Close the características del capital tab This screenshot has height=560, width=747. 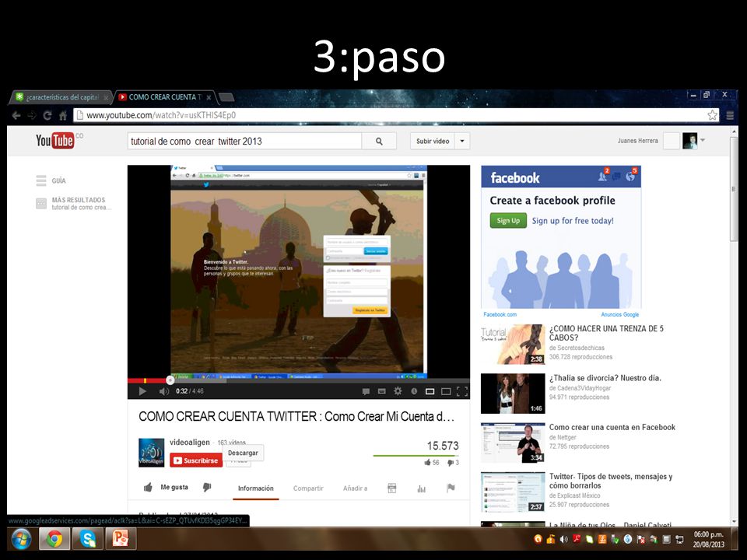106,98
